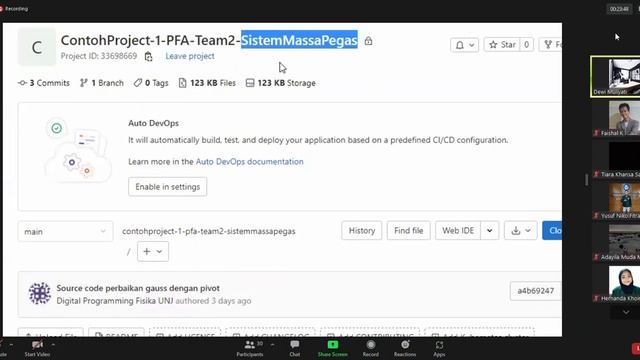Image resolution: width=640 pixels, height=360 pixels.
Task: Expand the Participants options caret
Action: pyautogui.click(x=273, y=345)
